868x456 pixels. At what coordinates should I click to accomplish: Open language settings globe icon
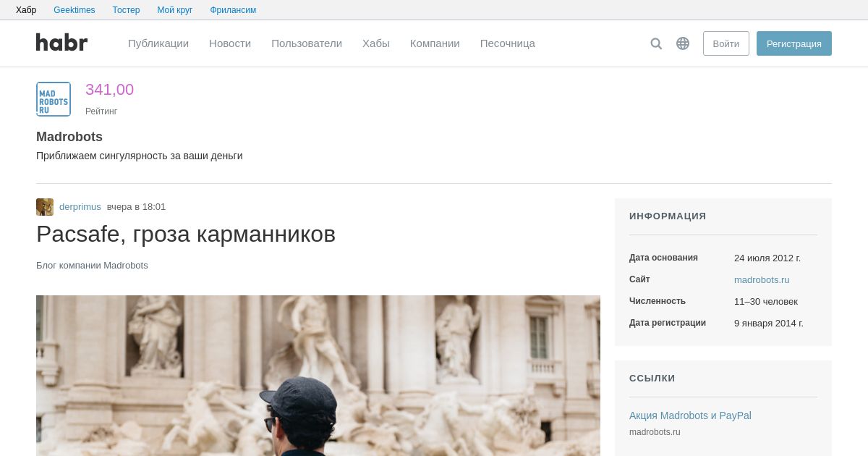(683, 43)
